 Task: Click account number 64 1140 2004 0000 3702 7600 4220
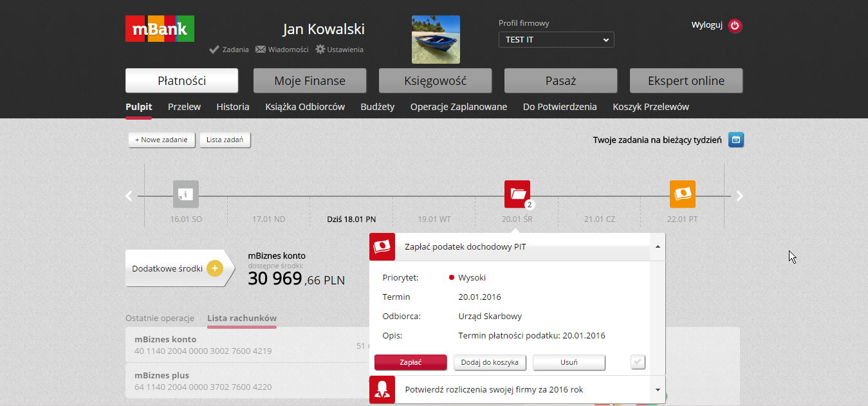tap(203, 387)
